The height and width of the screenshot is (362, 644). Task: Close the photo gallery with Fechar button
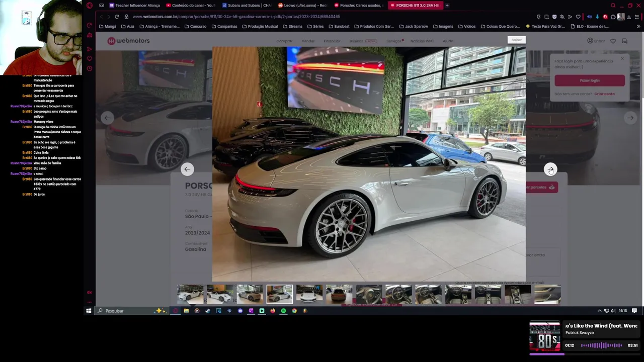pos(517,40)
